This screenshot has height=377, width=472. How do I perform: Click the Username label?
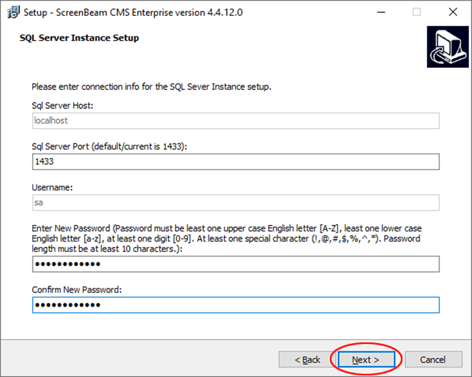pyautogui.click(x=52, y=188)
